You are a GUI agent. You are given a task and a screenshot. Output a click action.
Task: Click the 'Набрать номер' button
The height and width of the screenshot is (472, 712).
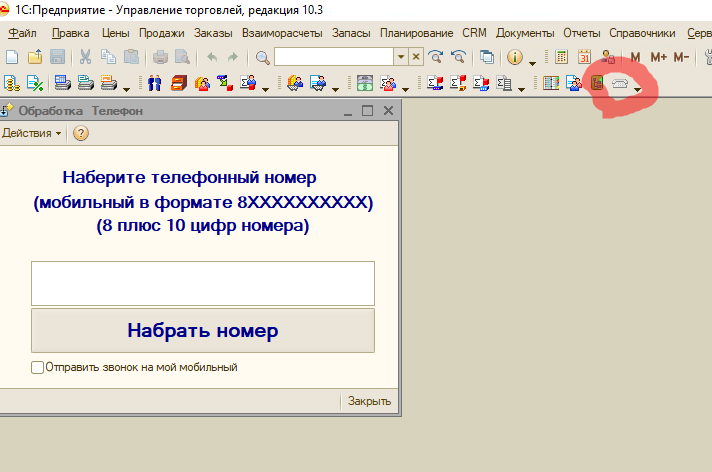[203, 331]
